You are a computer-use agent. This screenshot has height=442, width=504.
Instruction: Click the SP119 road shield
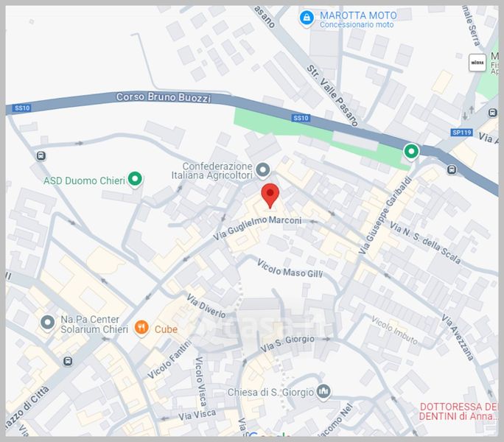461,133
